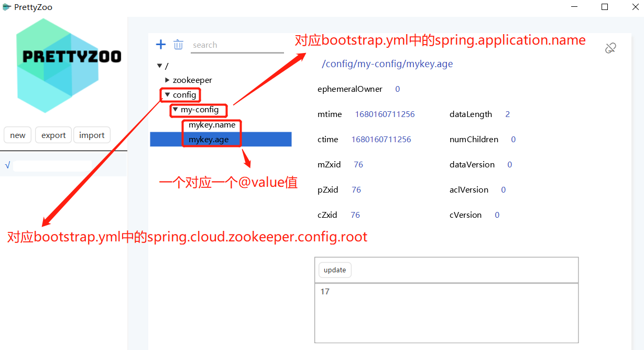The width and height of the screenshot is (644, 350).
Task: Select the checkmarked server entry in sidebar
Action: (52, 166)
